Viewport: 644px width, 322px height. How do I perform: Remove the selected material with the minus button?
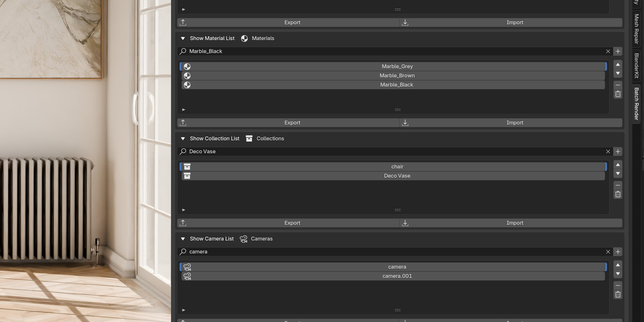(x=618, y=85)
